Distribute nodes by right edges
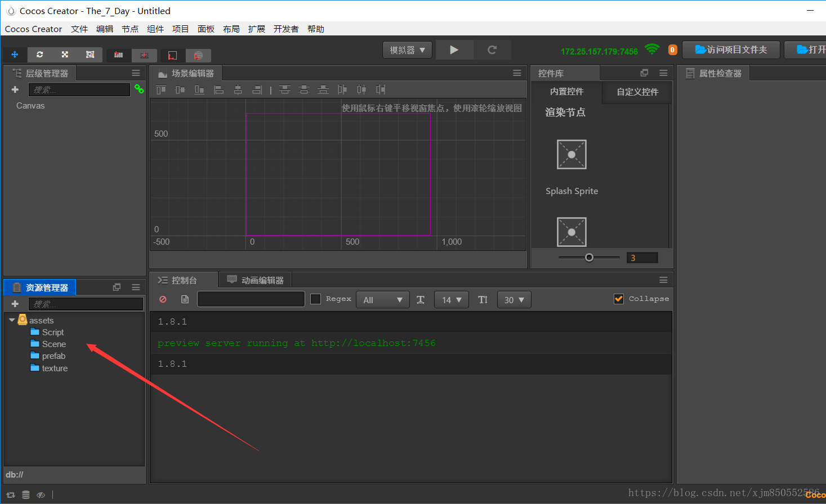Viewport: 826px width, 504px height. click(x=381, y=89)
